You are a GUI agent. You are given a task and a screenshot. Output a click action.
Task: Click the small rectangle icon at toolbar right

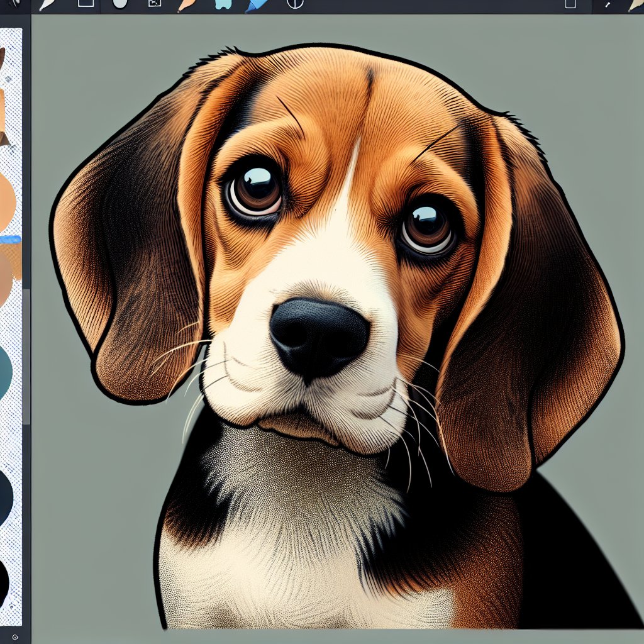coord(570,4)
